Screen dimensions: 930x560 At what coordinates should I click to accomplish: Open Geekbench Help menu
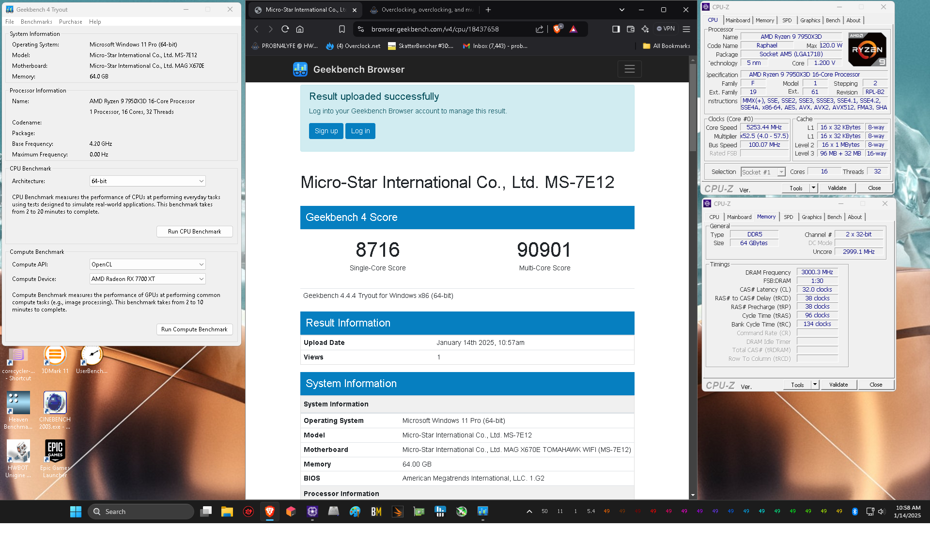(95, 22)
